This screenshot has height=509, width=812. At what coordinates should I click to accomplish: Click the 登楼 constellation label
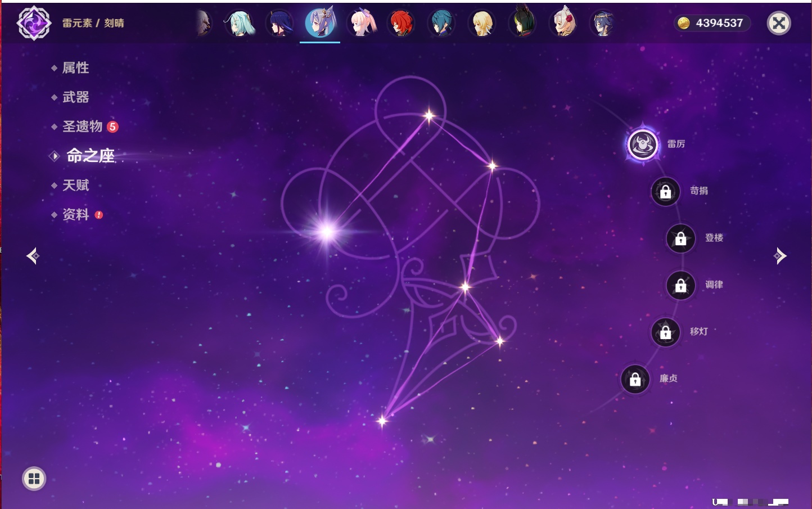click(714, 237)
